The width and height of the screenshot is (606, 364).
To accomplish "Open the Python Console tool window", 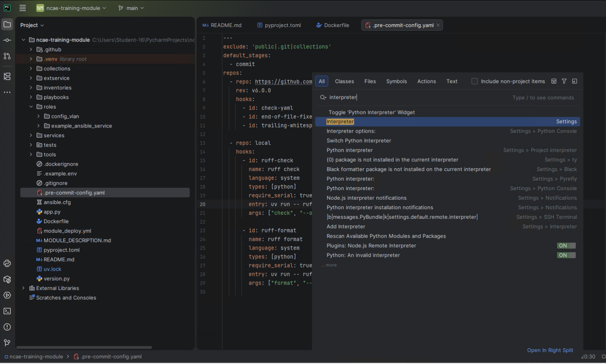I will tap(7, 263).
